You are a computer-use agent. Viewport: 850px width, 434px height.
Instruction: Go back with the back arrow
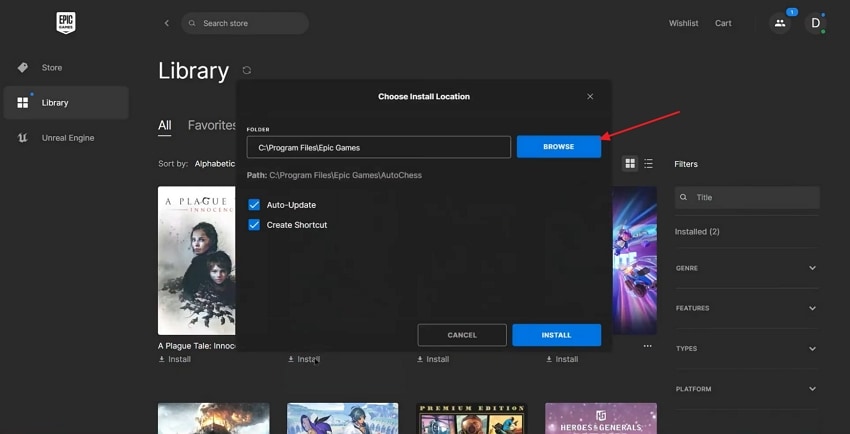[166, 23]
